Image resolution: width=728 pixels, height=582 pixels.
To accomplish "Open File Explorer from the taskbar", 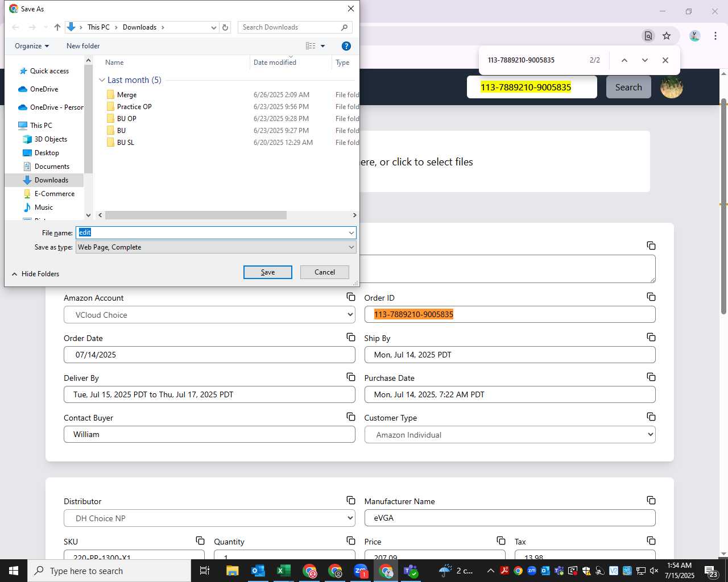I will click(232, 571).
